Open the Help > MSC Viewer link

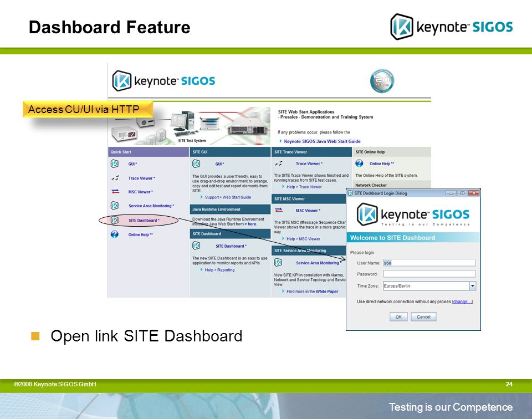(x=303, y=238)
